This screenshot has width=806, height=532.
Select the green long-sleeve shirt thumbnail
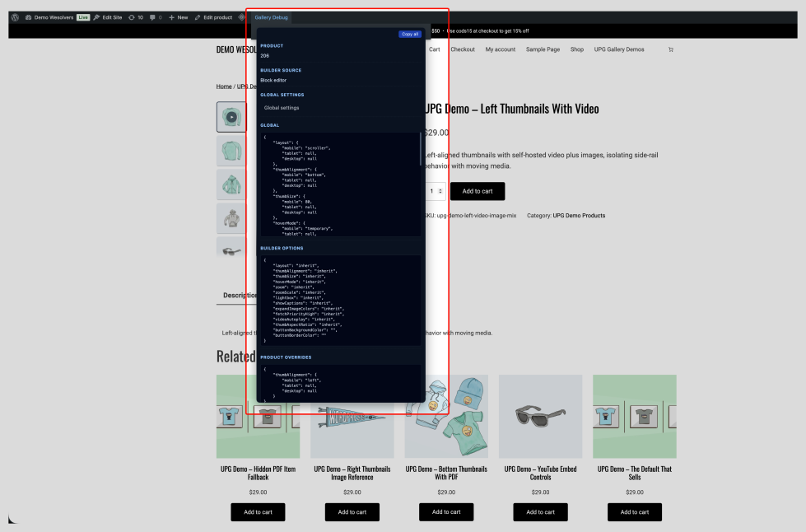pos(231,151)
